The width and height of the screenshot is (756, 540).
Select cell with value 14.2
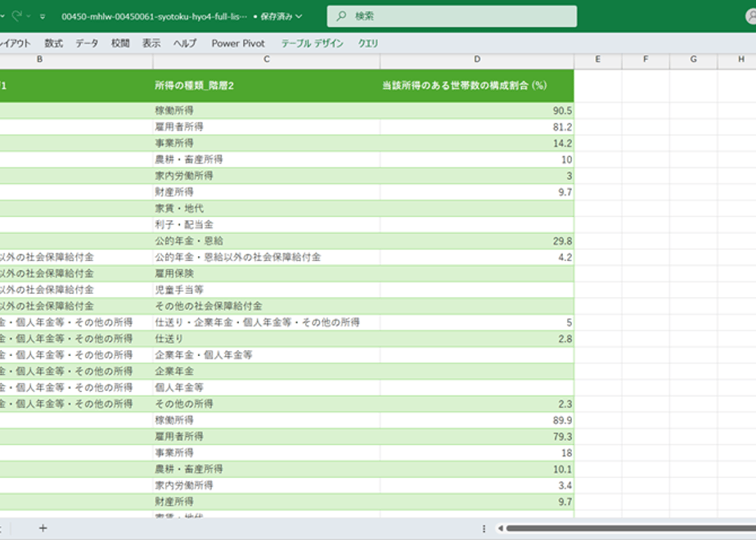click(x=477, y=143)
